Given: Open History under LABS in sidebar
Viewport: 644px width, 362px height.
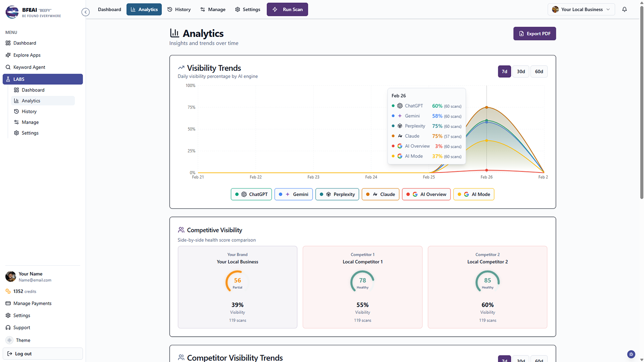Looking at the screenshot, I should click(43, 111).
